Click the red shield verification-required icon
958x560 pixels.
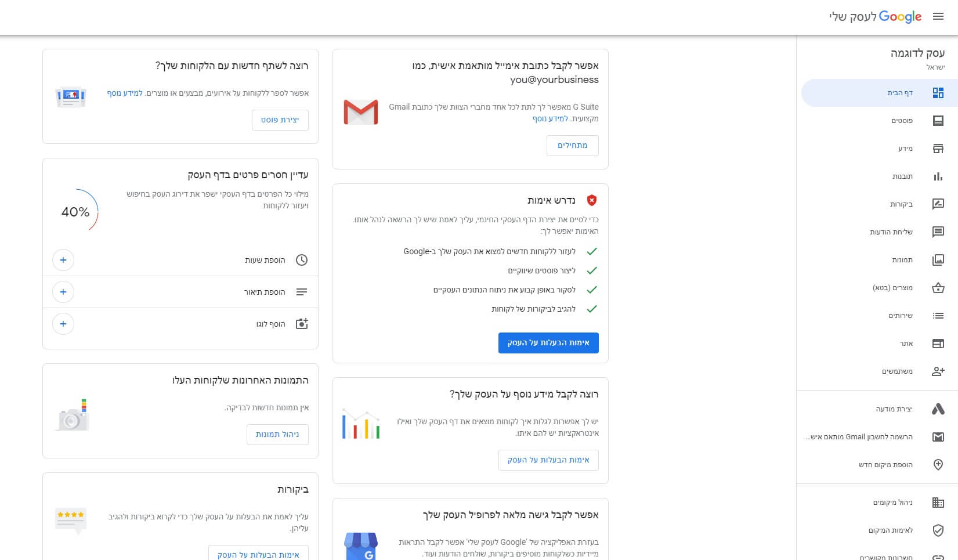coord(592,200)
